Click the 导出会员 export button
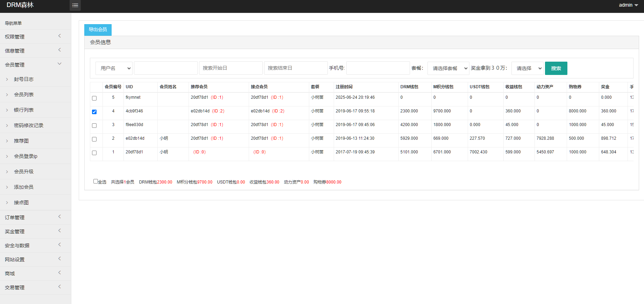The image size is (644, 304). pyautogui.click(x=98, y=30)
